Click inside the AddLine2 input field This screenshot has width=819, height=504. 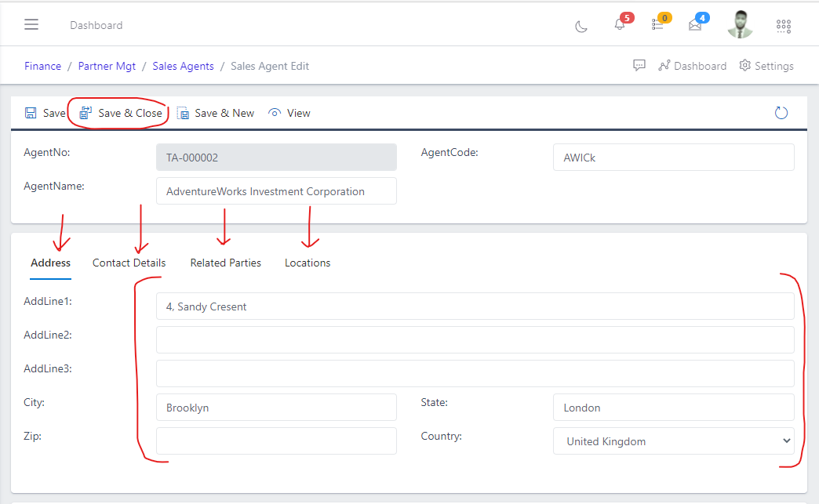pos(475,339)
